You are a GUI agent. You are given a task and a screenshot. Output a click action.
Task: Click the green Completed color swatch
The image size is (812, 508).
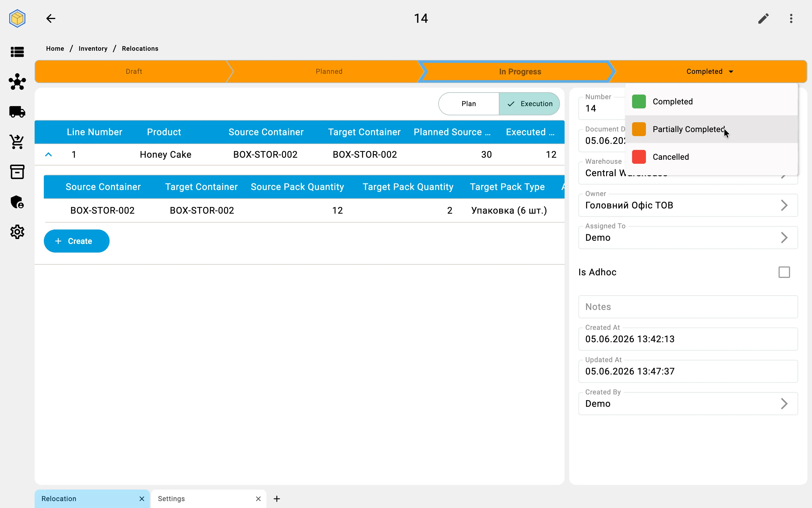[639, 101]
